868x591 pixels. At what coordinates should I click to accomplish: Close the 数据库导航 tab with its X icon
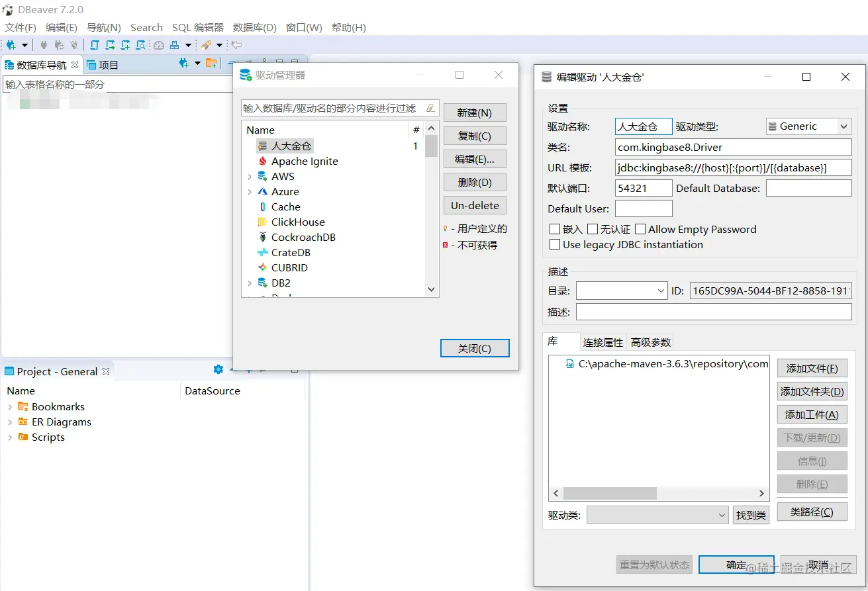tap(75, 65)
